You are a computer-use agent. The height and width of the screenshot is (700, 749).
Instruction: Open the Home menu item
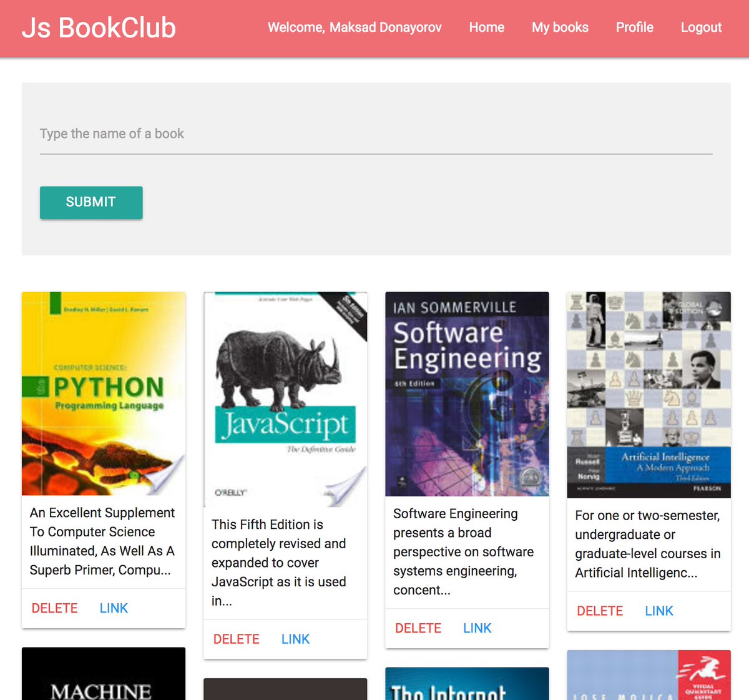pyautogui.click(x=487, y=27)
